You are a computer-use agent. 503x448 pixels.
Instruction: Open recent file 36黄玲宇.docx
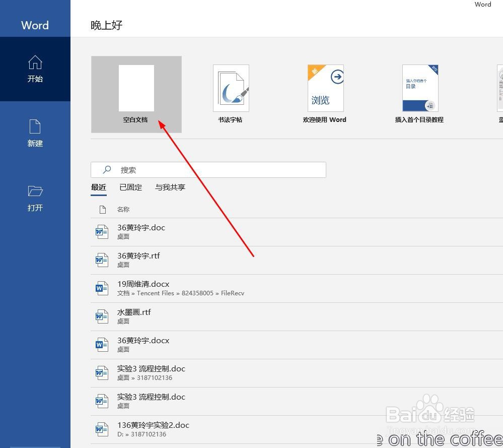click(x=297, y=345)
